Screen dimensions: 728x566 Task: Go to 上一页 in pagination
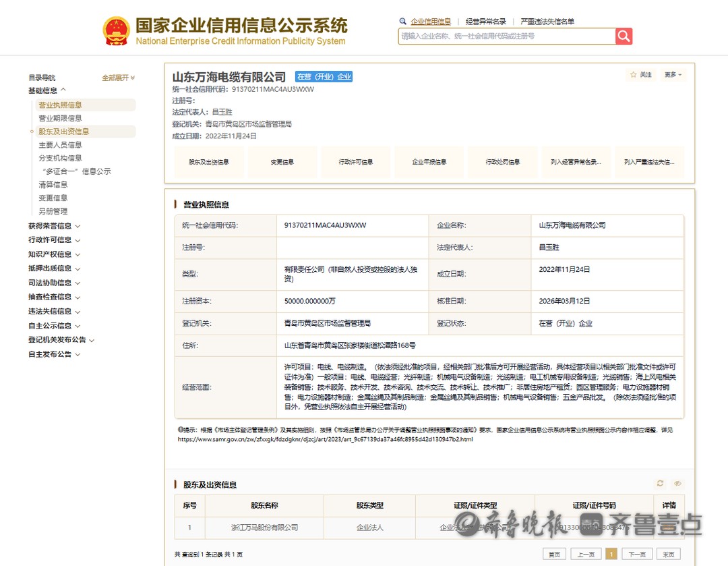point(586,554)
